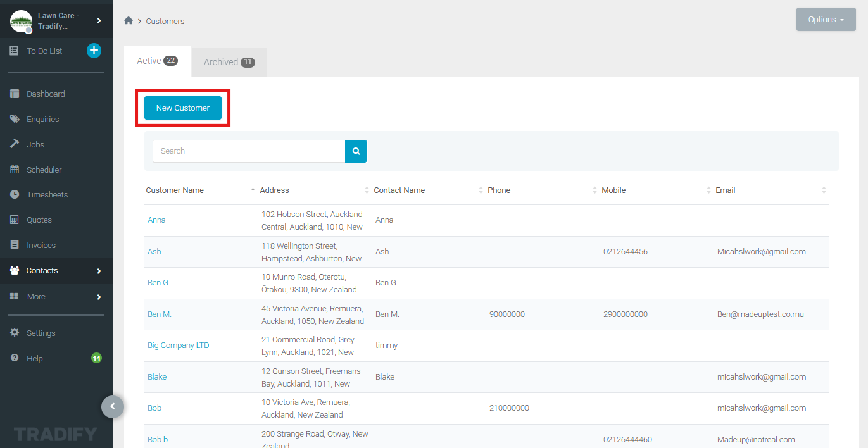868x448 pixels.
Task: Click the Timesheets clock icon
Action: pyautogui.click(x=15, y=195)
